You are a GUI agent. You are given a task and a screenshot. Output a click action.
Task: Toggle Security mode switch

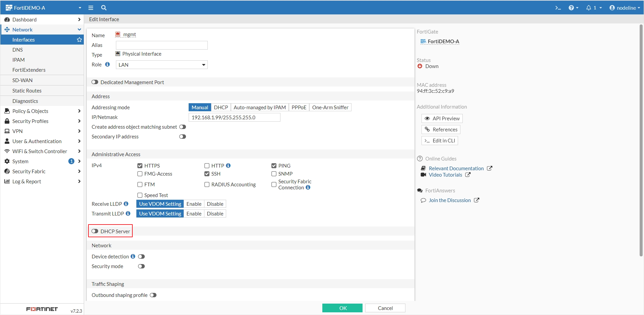(x=141, y=266)
